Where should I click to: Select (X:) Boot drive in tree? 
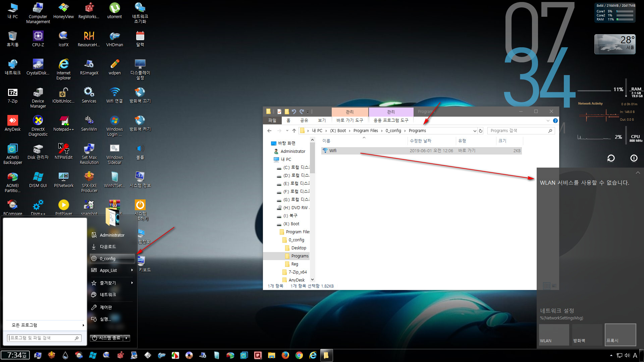tap(291, 224)
